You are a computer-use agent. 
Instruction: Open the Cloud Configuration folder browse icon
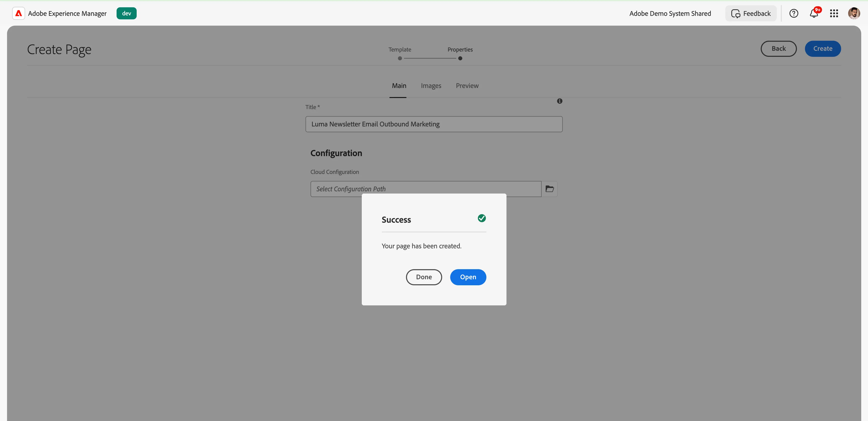(x=550, y=189)
